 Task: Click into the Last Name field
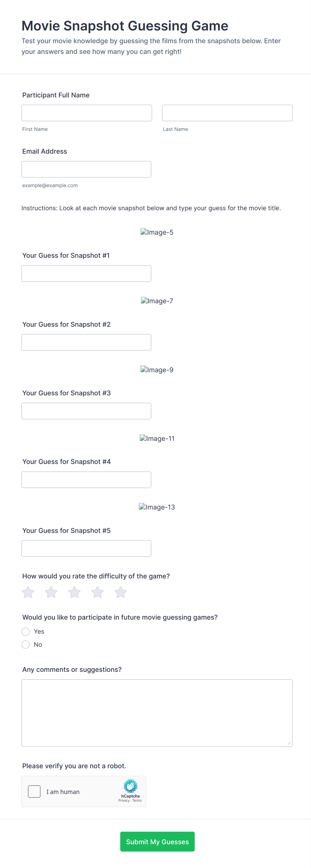pos(227,113)
